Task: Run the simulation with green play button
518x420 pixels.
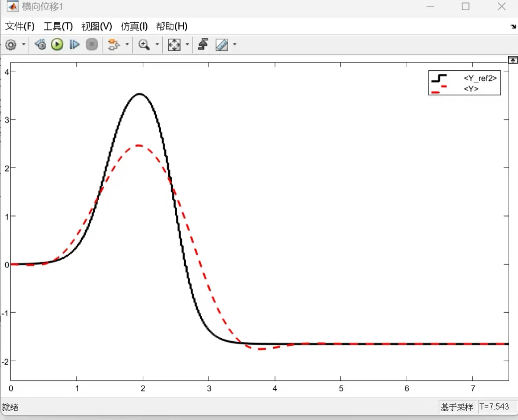Action: point(57,45)
